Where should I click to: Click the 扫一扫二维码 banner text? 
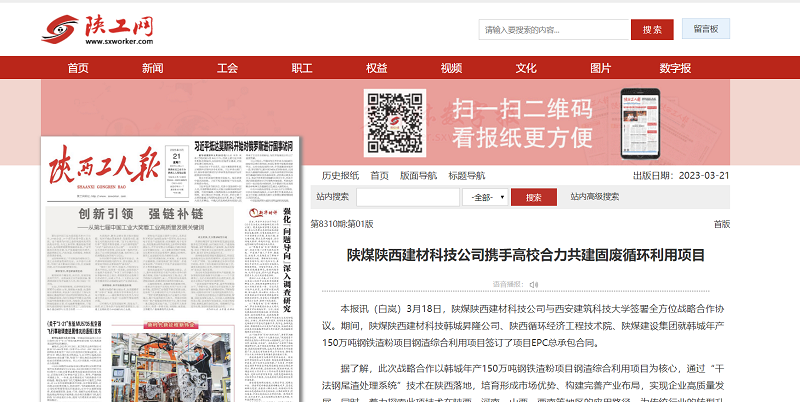(x=522, y=109)
